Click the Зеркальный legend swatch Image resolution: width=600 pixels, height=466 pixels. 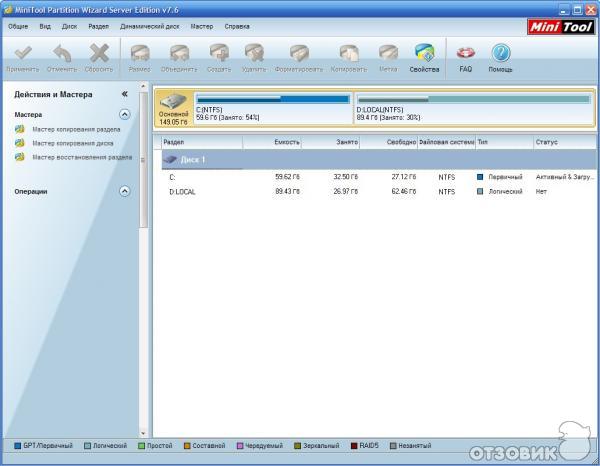[x=297, y=446]
